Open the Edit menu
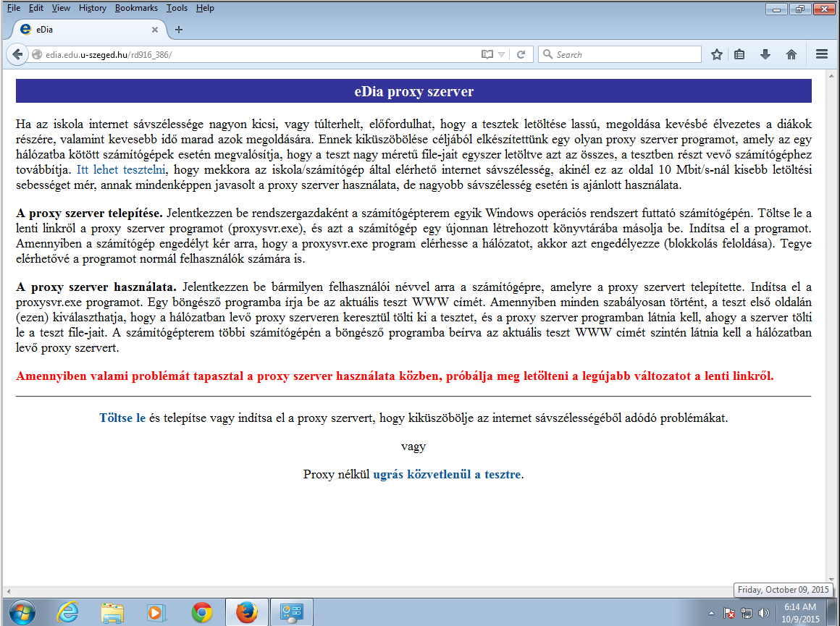840x626 pixels. coord(36,8)
